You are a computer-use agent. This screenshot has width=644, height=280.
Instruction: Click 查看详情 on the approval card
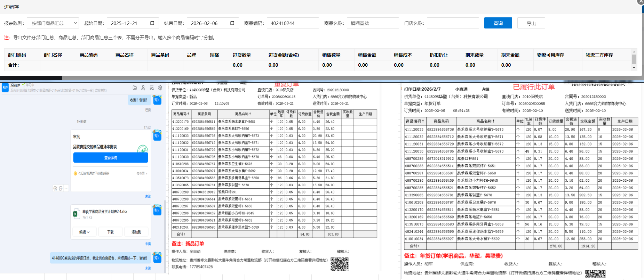coord(111,158)
